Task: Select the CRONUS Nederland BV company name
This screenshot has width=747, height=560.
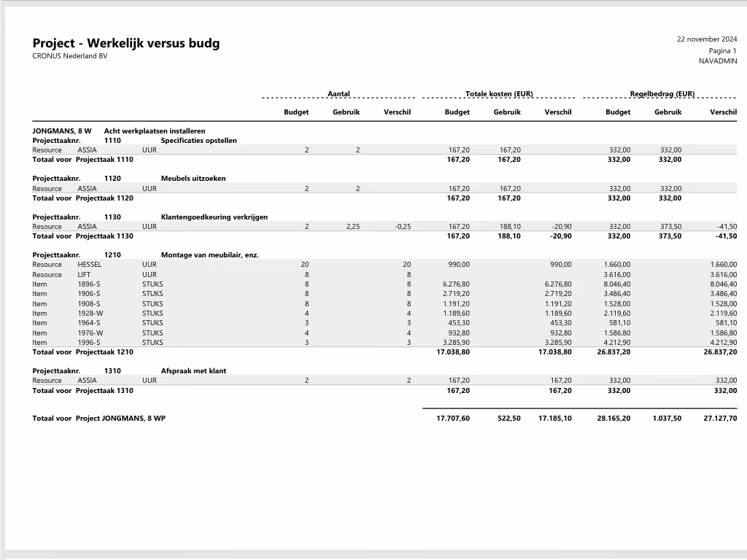Action: [x=70, y=56]
